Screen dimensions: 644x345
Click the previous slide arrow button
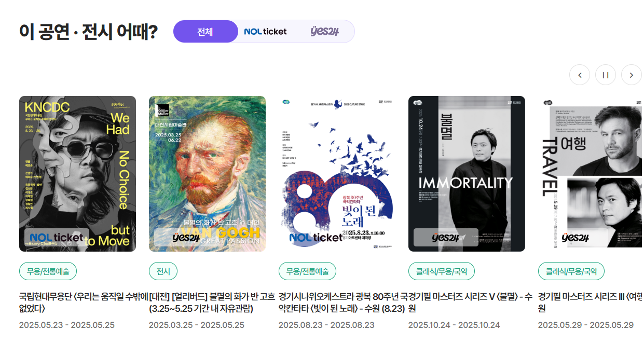tap(580, 75)
